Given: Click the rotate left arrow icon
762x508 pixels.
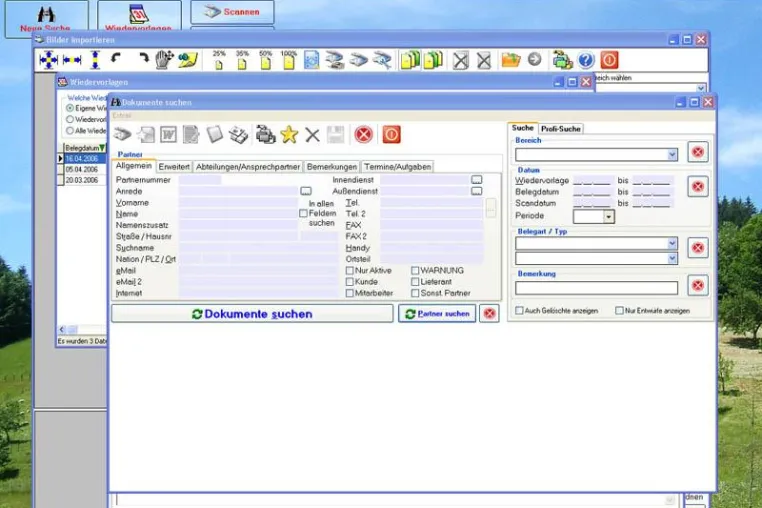Looking at the screenshot, I should (x=116, y=59).
